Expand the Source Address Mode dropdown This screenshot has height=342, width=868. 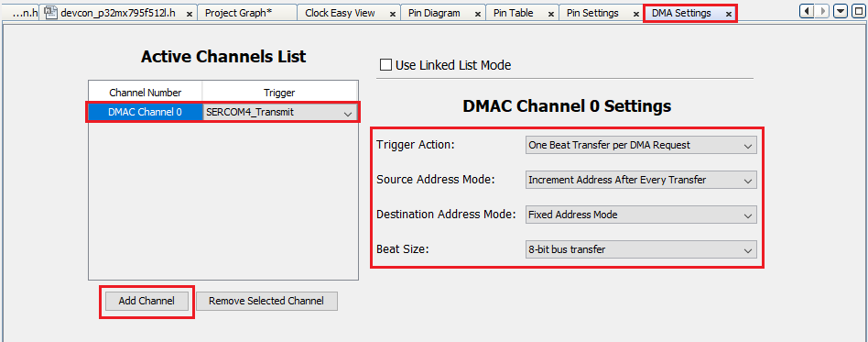(x=641, y=180)
